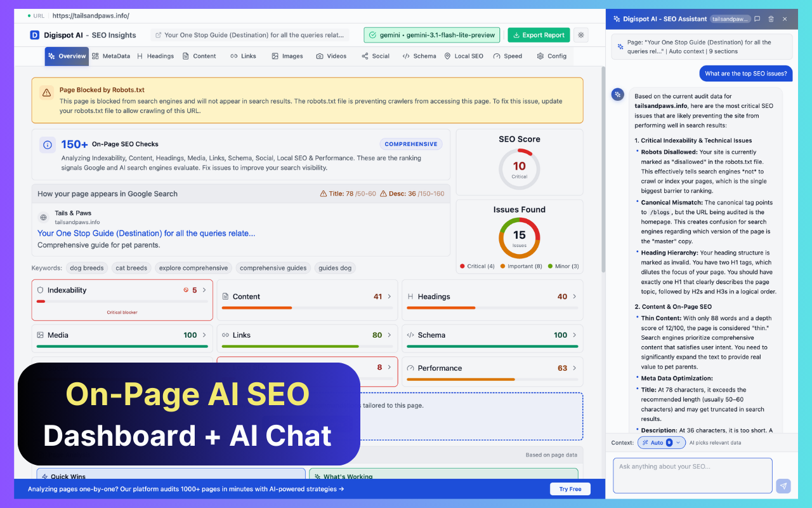Switch to the MetaData tab
812x508 pixels.
[111, 56]
